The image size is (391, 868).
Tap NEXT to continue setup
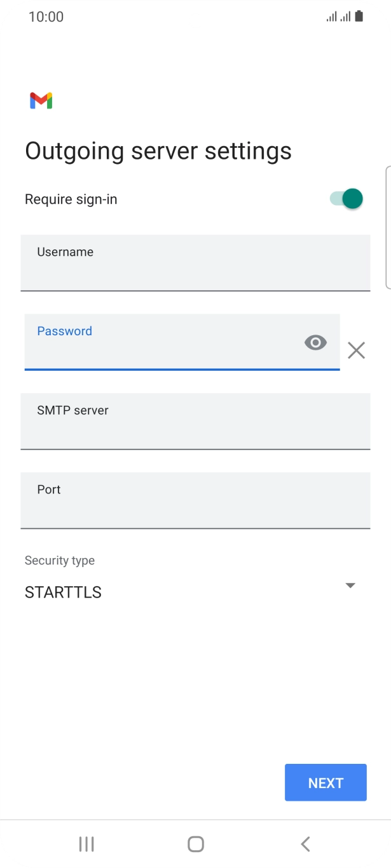[x=326, y=782]
